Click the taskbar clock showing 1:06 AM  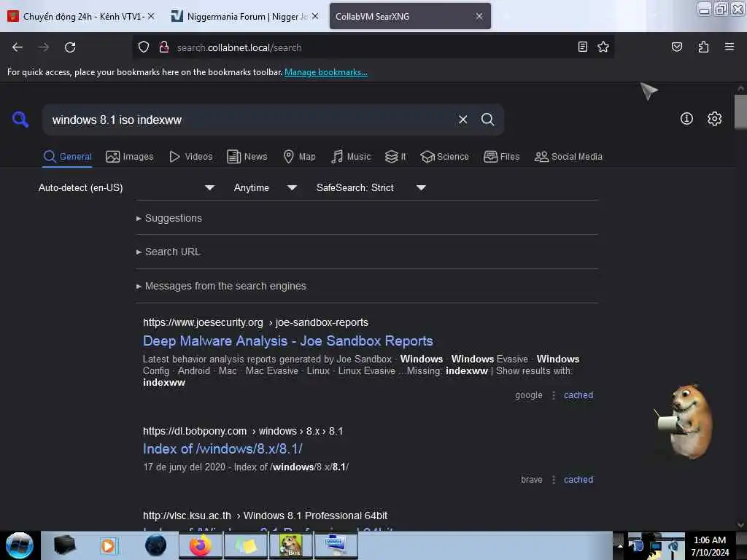pos(710,545)
